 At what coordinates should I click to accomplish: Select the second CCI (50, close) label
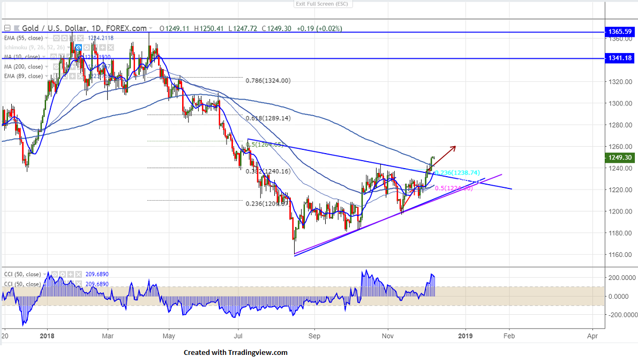tap(22, 284)
